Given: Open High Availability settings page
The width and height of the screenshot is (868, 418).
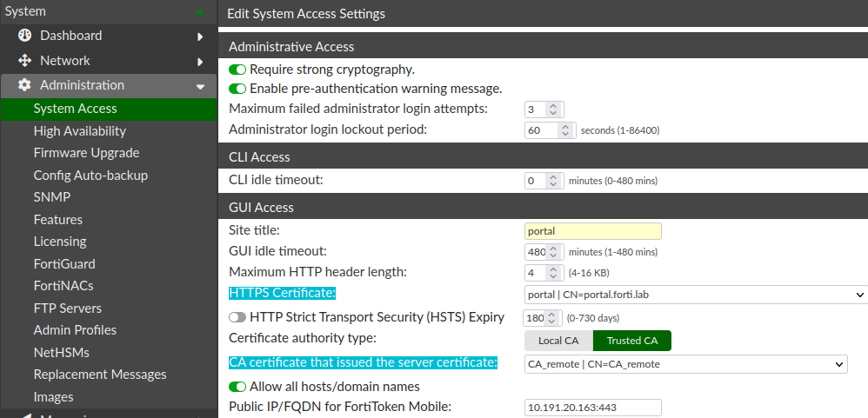Looking at the screenshot, I should click(80, 131).
